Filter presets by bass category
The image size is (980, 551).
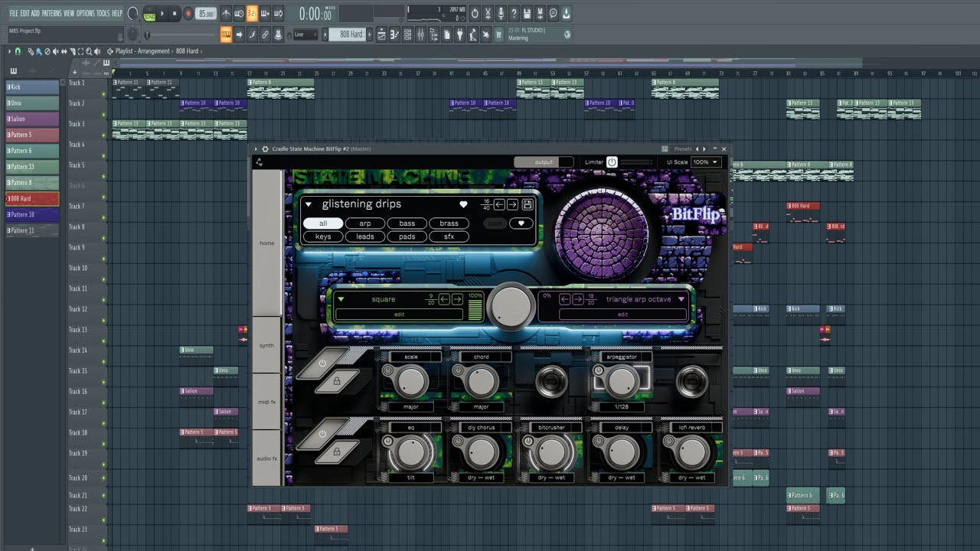[407, 223]
